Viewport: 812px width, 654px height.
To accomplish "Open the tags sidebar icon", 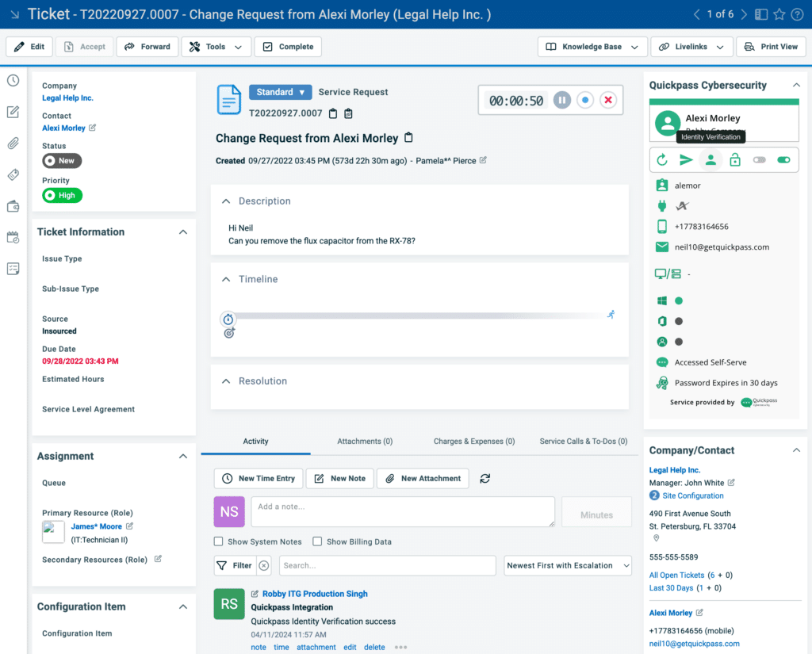I will click(x=13, y=174).
